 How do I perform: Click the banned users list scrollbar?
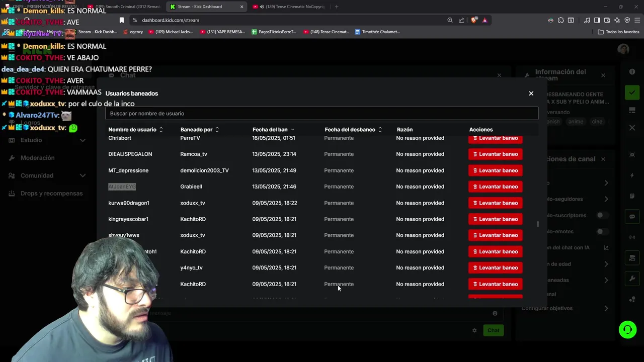coord(538,224)
